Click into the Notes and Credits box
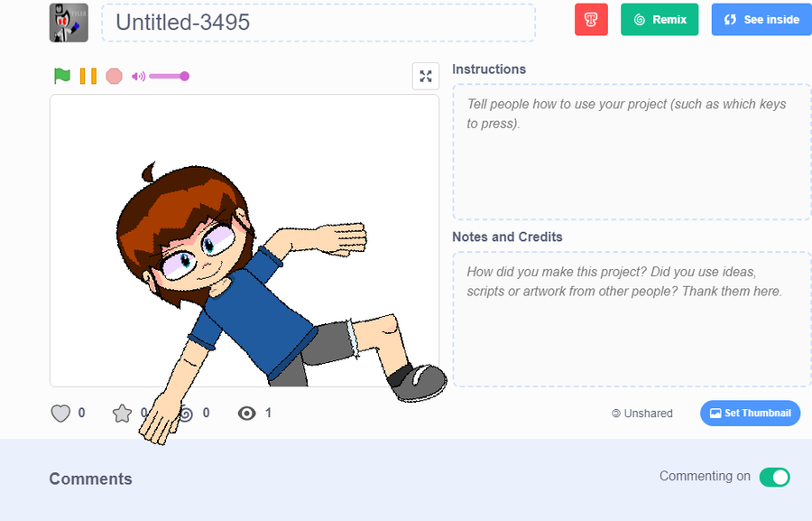Image resolution: width=812 pixels, height=521 pixels. (632, 320)
